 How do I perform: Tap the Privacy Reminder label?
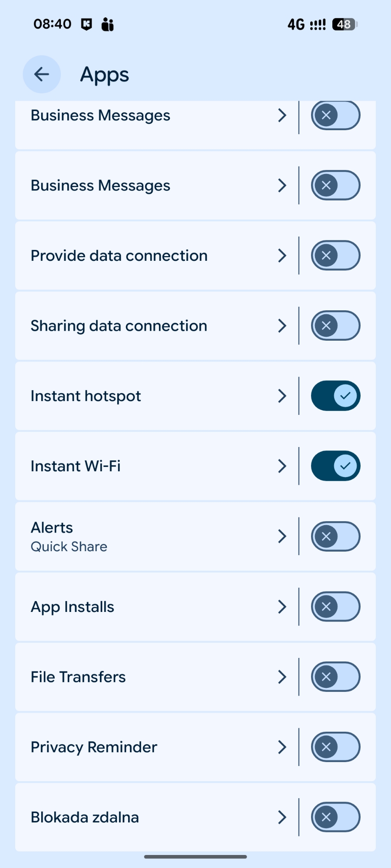[x=94, y=747]
